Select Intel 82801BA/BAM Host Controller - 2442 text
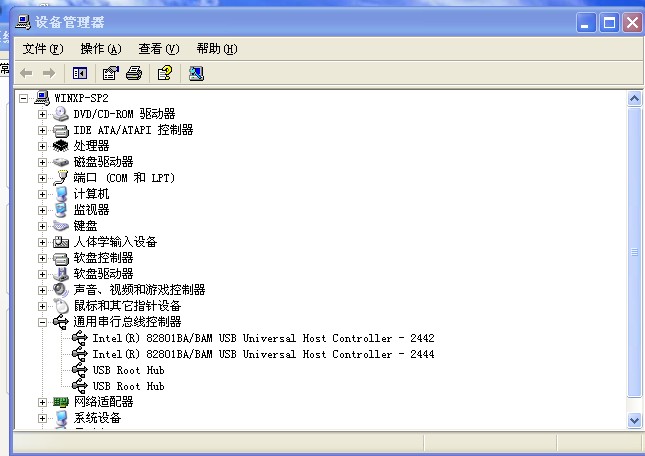The height and width of the screenshot is (456, 645). [263, 338]
